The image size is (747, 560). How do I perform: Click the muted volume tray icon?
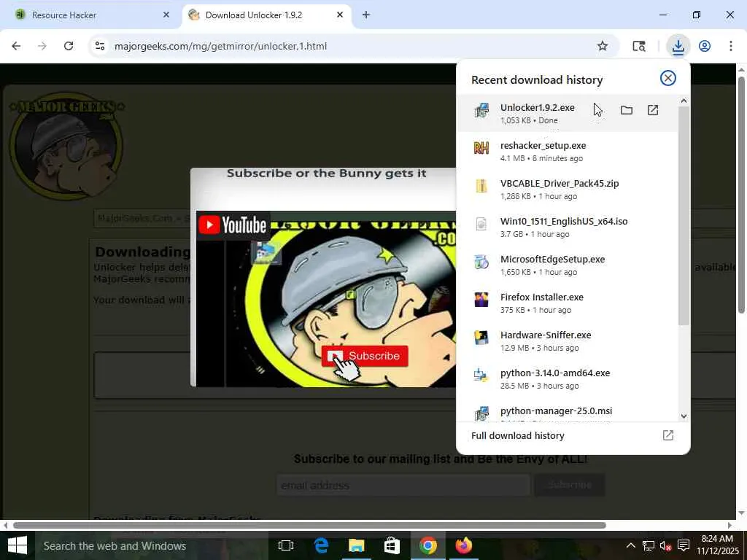point(665,545)
